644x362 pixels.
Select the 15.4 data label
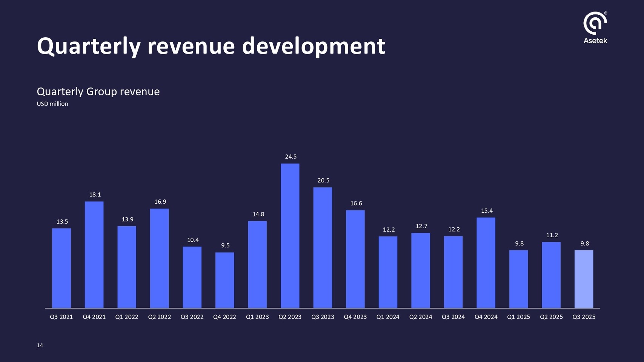[487, 211]
